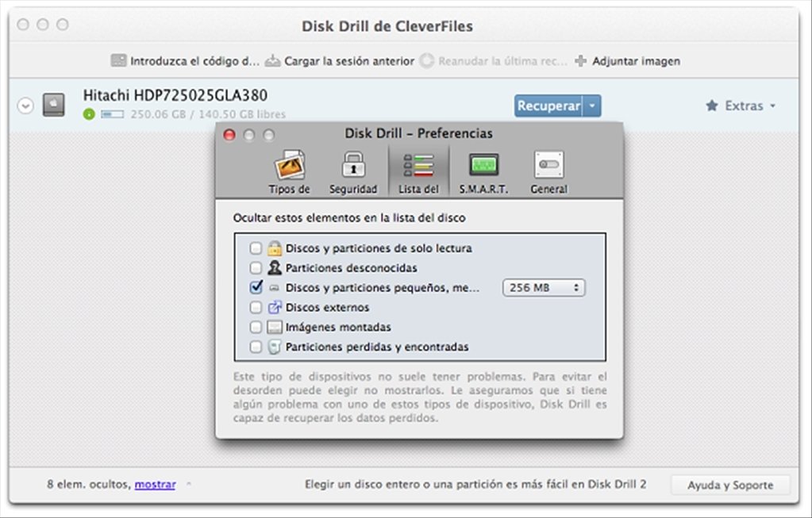Viewport: 812px width, 518px height.
Task: Click the Particiones perdidas y encontradas icon
Action: (x=275, y=347)
